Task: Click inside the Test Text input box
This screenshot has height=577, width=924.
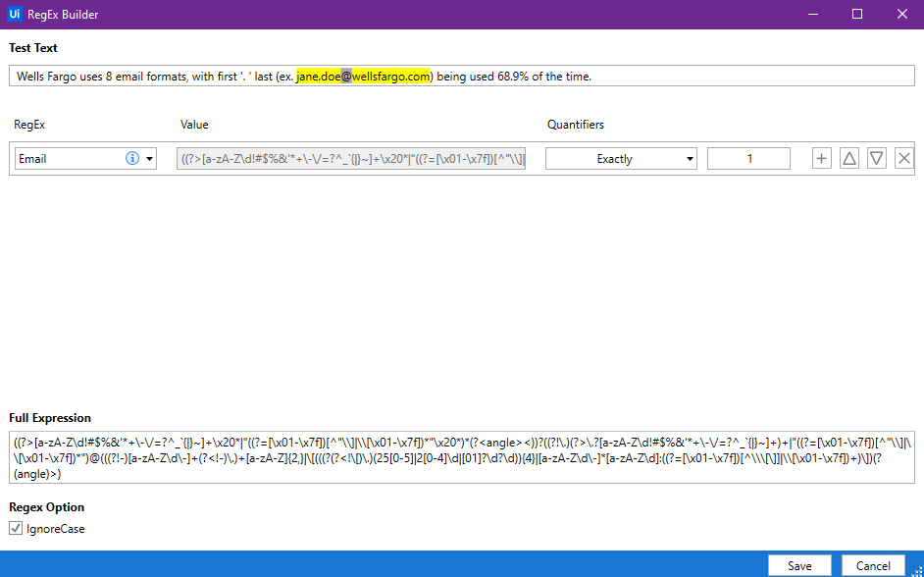Action: click(x=461, y=76)
